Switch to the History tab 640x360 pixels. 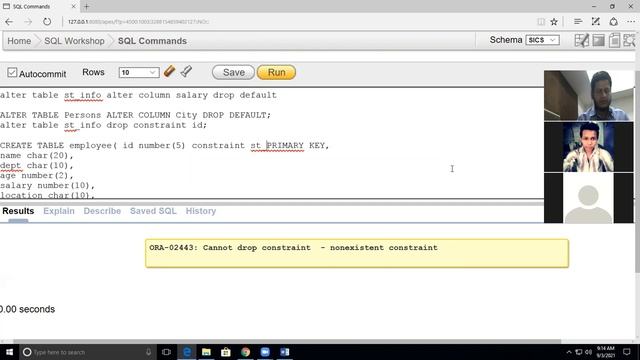point(201,211)
